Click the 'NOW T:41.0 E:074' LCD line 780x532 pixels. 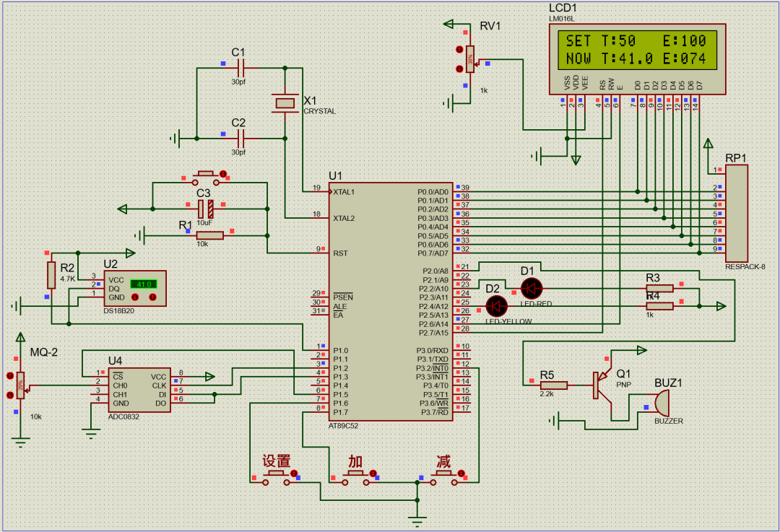coord(636,58)
